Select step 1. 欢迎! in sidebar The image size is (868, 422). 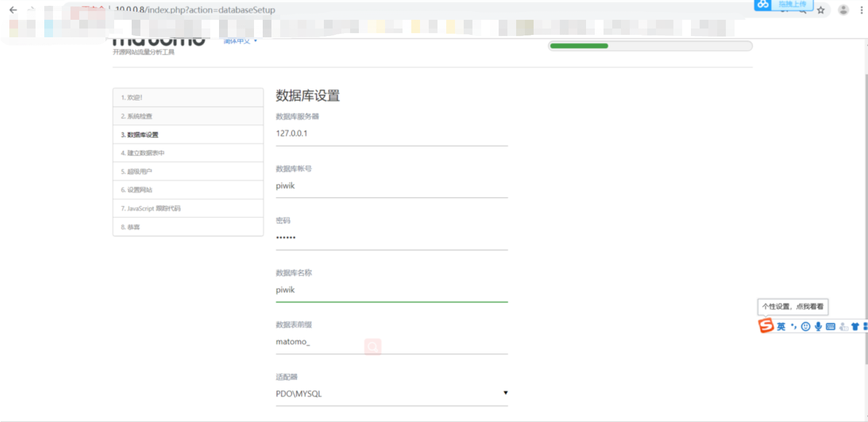[188, 98]
